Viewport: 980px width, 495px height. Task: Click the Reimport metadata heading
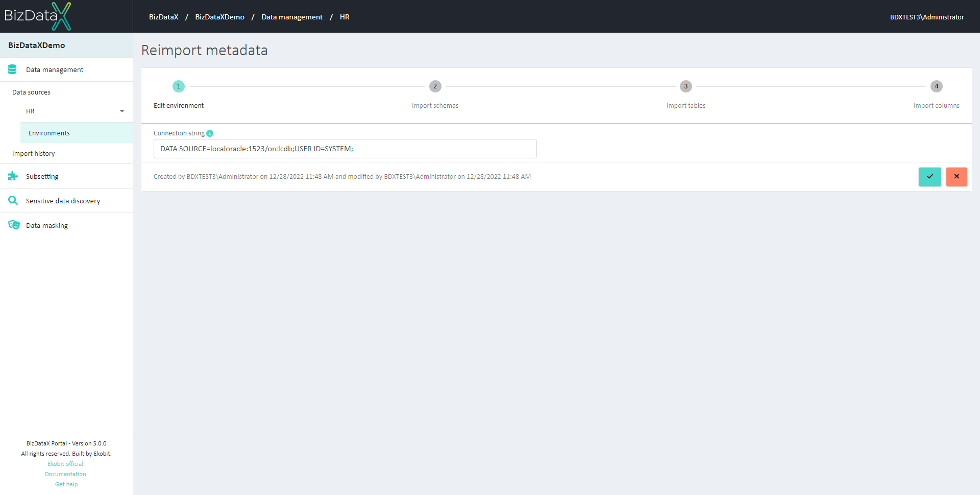tap(204, 50)
